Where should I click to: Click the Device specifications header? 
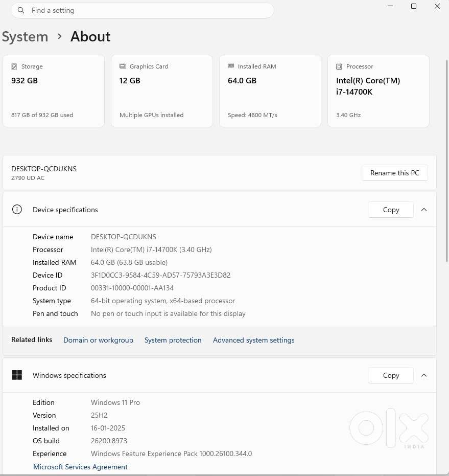click(220, 210)
